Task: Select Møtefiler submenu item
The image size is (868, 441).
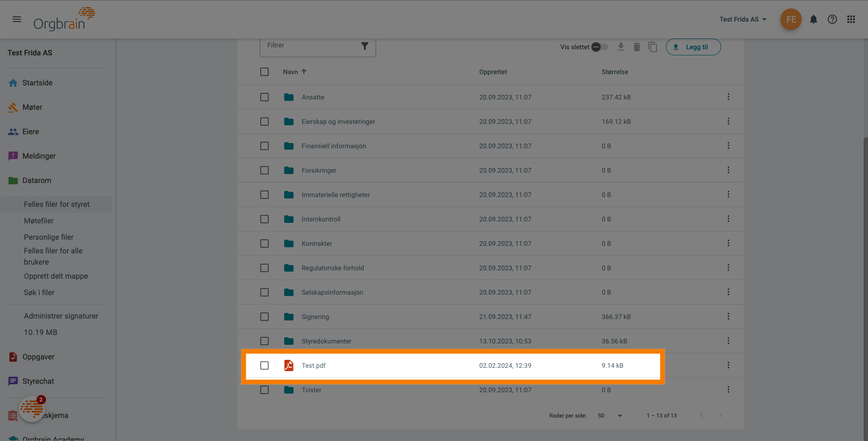Action: tap(39, 220)
